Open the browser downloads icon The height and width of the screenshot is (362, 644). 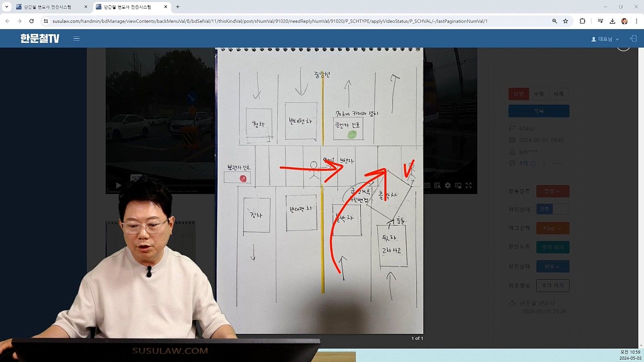[x=613, y=21]
